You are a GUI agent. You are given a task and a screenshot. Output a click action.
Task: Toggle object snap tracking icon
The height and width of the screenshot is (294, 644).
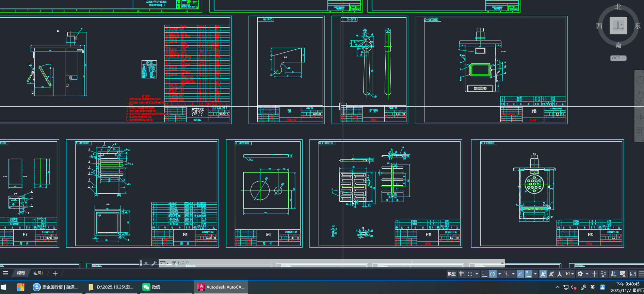[520, 274]
